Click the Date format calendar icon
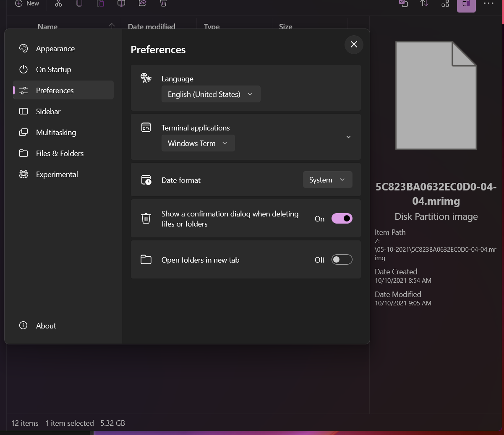 pos(146,180)
